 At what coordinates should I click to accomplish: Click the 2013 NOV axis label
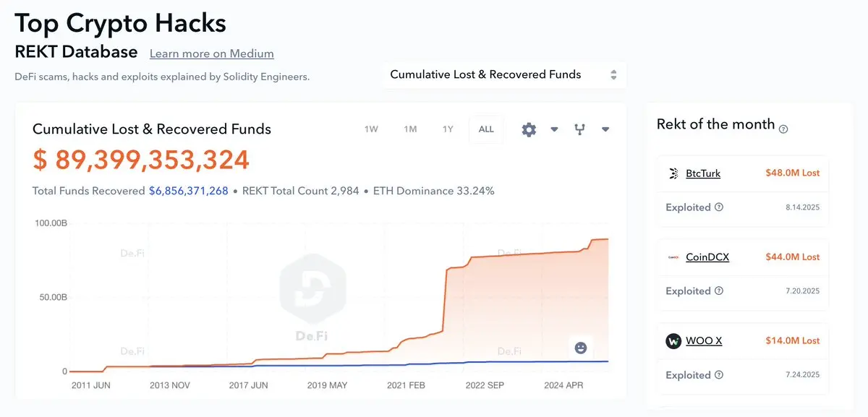click(x=170, y=386)
